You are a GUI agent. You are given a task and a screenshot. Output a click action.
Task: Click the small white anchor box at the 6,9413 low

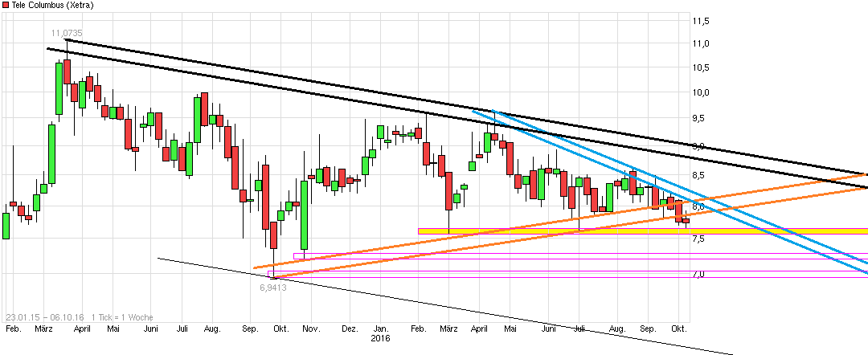[272, 274]
